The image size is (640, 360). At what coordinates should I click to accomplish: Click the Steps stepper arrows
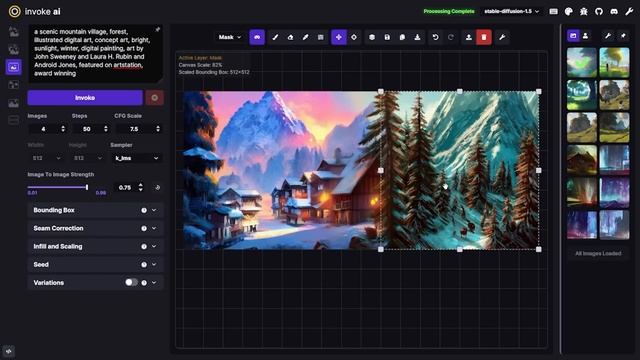click(x=106, y=129)
